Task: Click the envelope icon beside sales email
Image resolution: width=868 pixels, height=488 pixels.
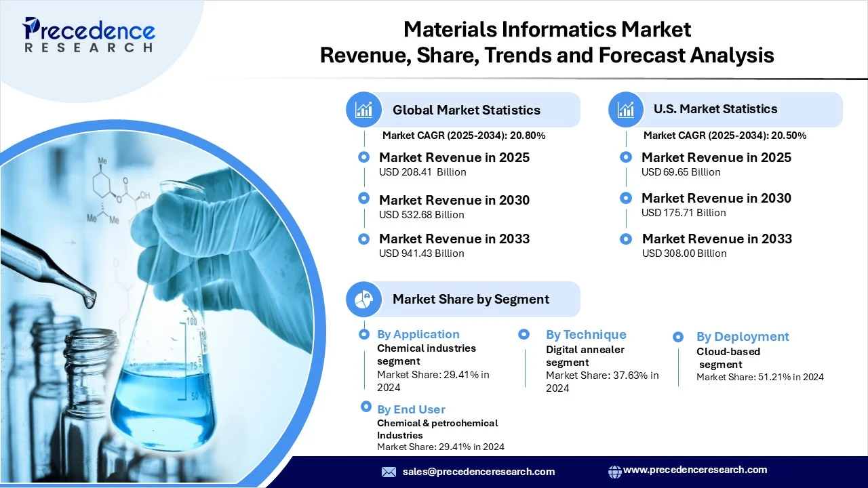Action: coord(389,472)
